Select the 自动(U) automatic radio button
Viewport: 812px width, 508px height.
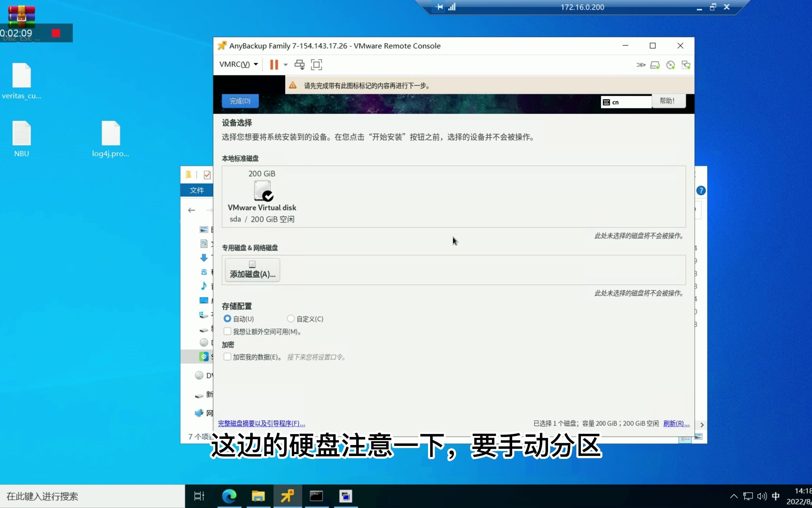[227, 318]
